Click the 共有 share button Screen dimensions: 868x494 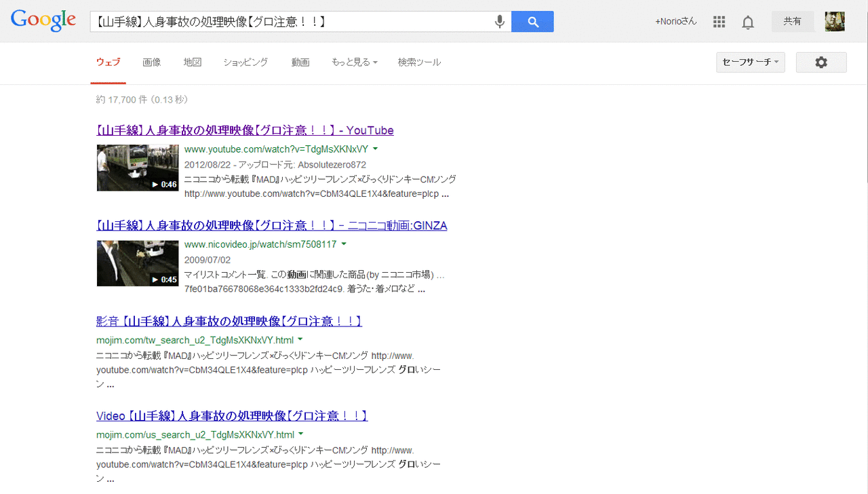(793, 22)
